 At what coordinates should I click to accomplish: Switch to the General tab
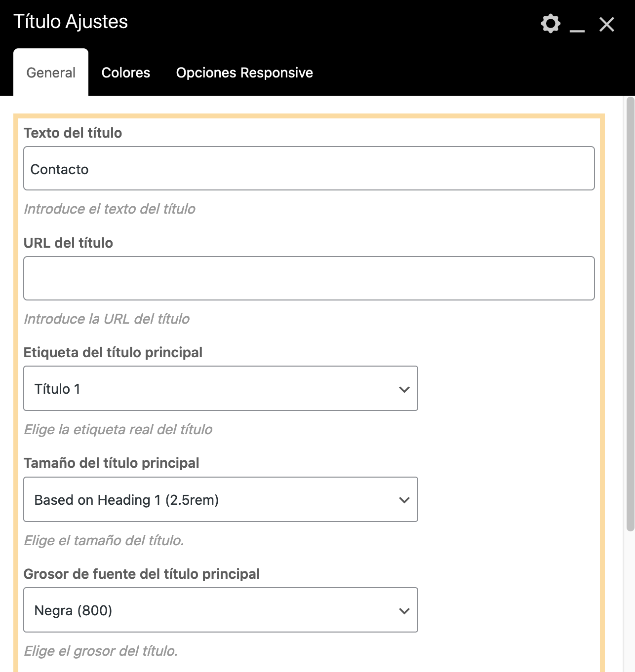coord(51,73)
